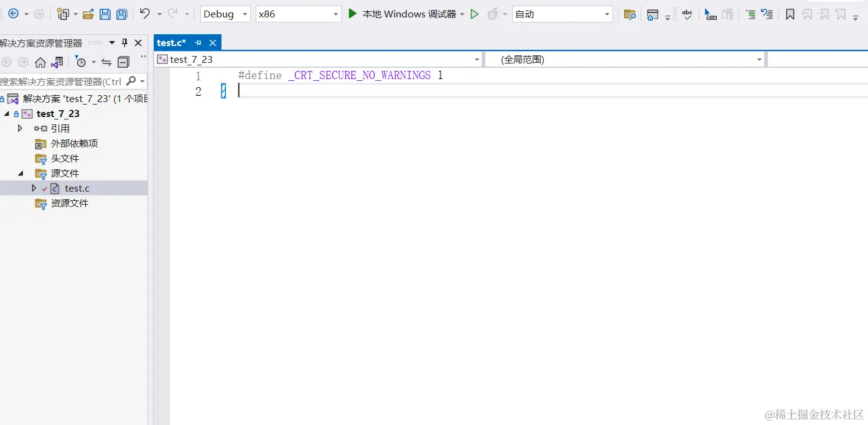Close the Solution Explorer panel
Screen dimensions: 868x425
tap(138, 43)
